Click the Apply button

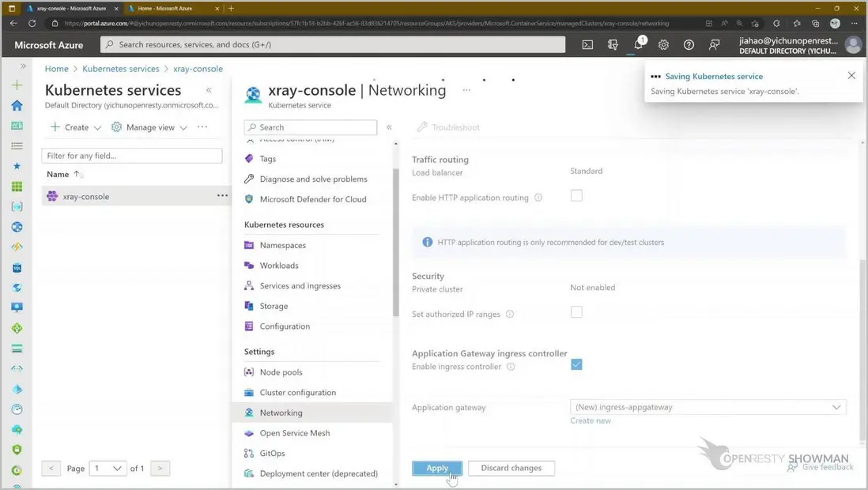click(x=437, y=468)
